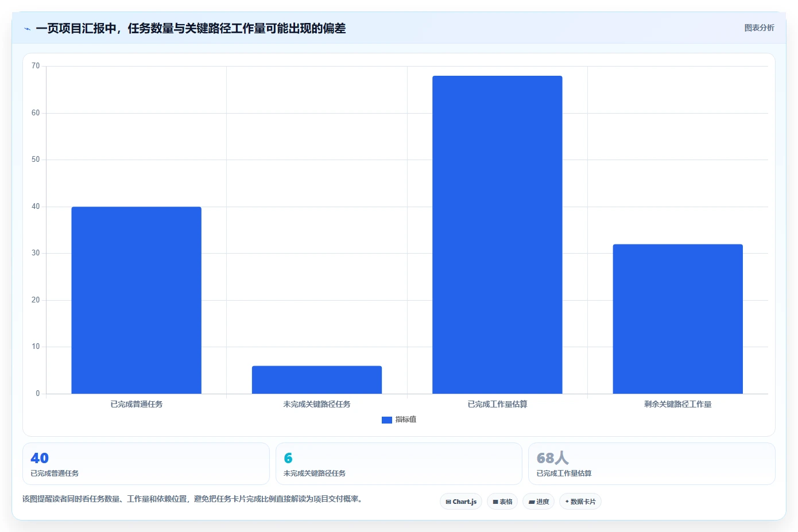This screenshot has width=798, height=532.
Task: Click the 表格 tag
Action: tap(502, 502)
